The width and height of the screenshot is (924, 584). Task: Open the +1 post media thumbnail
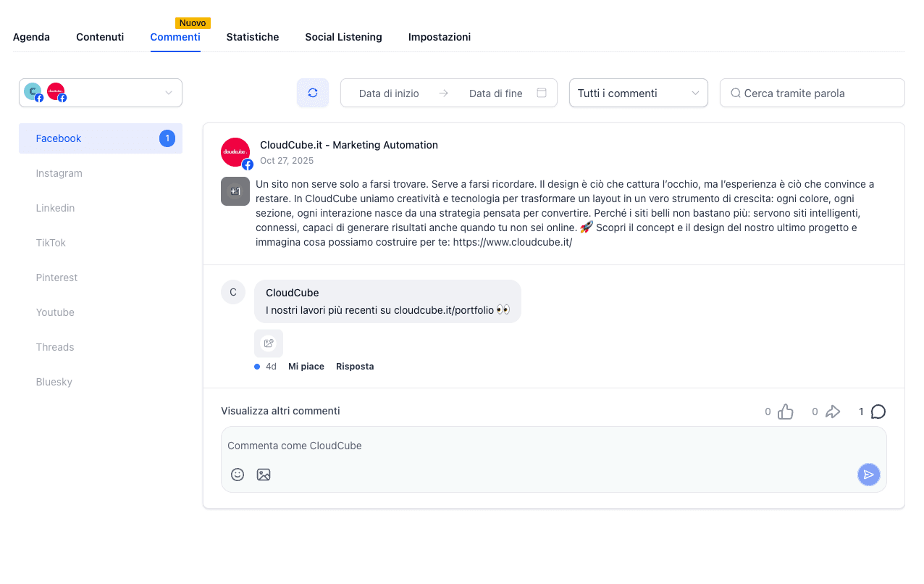tap(235, 191)
